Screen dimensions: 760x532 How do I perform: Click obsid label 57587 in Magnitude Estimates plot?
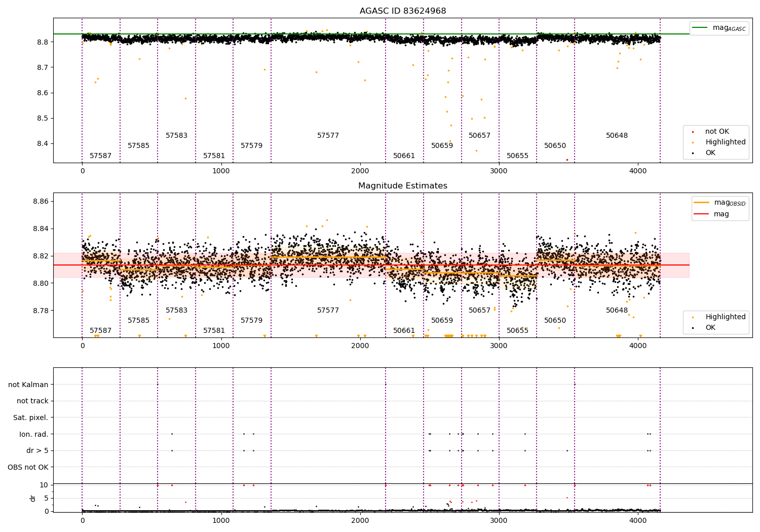click(100, 331)
